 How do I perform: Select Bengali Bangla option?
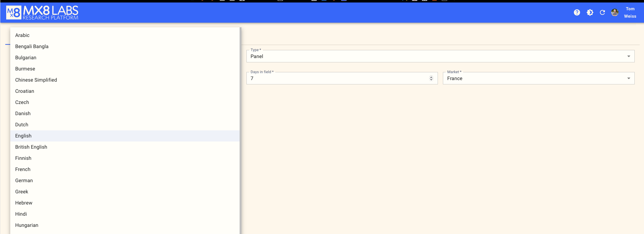coord(32,47)
